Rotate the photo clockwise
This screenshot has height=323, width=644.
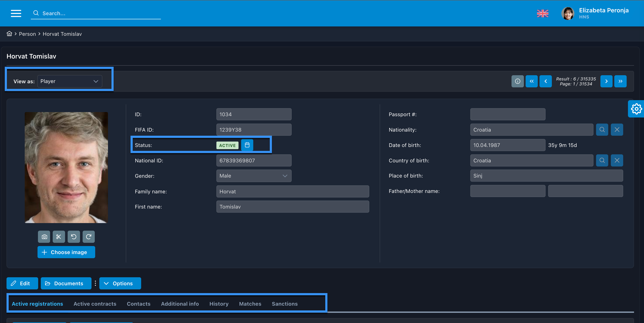click(88, 237)
